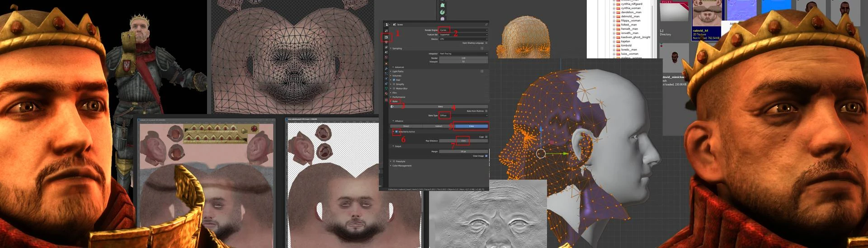The width and height of the screenshot is (868, 248).
Task: Open the View Layer properties tab icon
Action: coord(387,47)
